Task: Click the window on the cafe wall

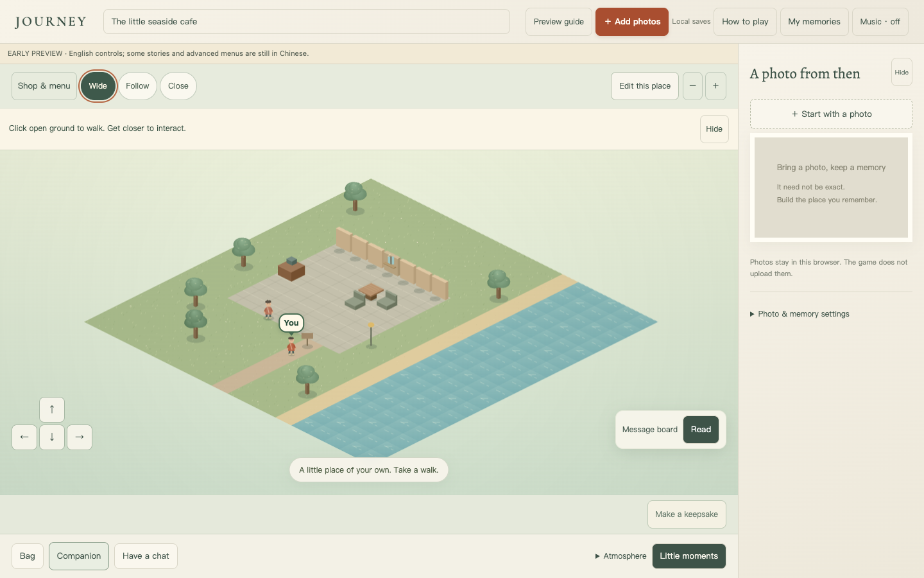Action: tap(390, 260)
